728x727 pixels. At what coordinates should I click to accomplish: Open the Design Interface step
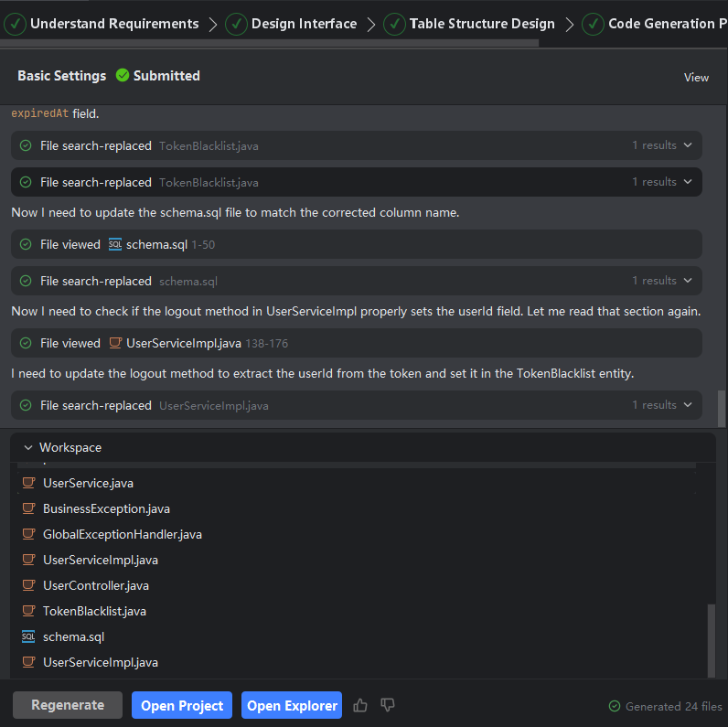[x=292, y=24]
